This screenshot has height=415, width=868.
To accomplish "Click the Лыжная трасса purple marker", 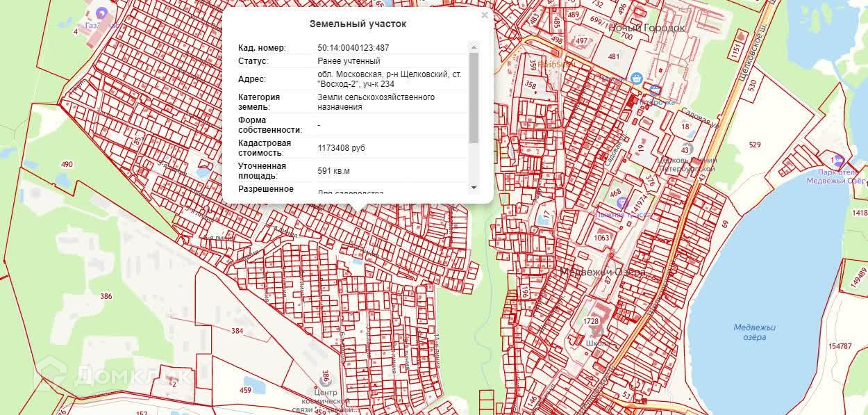I will (622, 202).
